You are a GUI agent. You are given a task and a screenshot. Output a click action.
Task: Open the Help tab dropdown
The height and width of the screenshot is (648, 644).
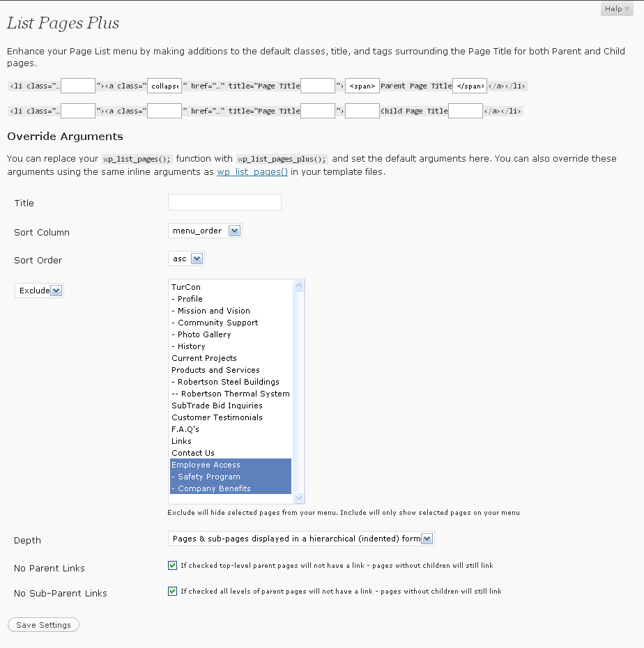[616, 9]
